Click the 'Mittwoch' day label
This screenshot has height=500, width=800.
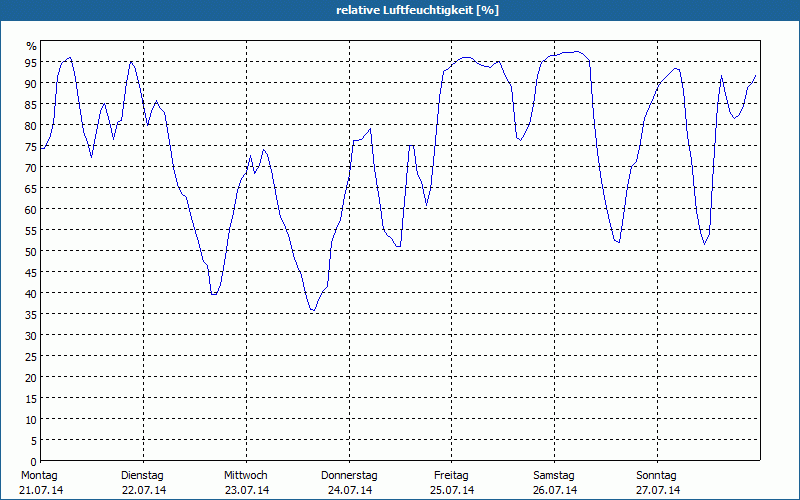click(245, 476)
